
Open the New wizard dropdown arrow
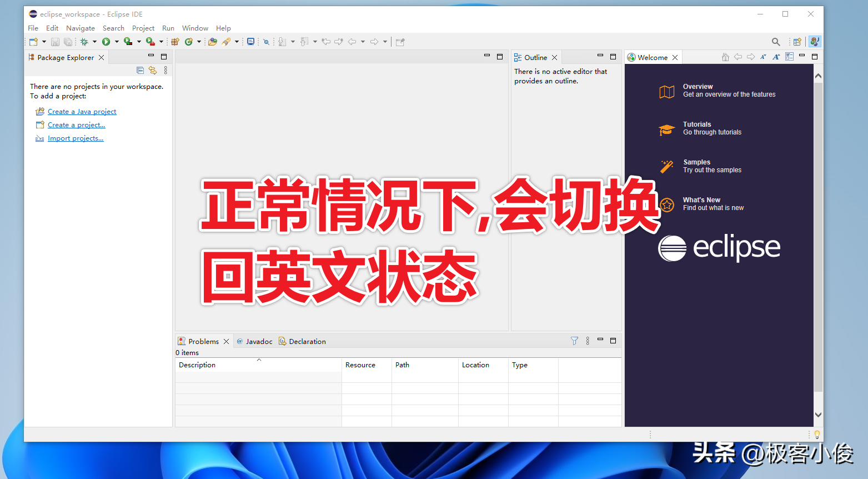[44, 42]
